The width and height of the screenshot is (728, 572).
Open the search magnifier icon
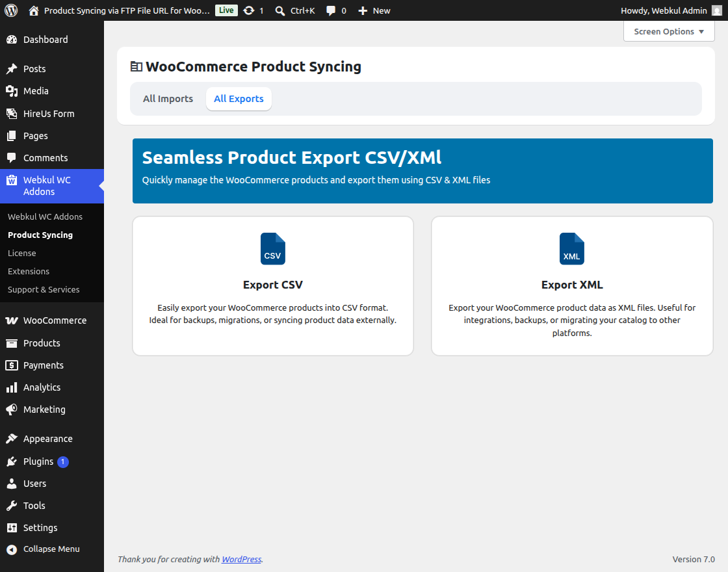[x=279, y=10]
